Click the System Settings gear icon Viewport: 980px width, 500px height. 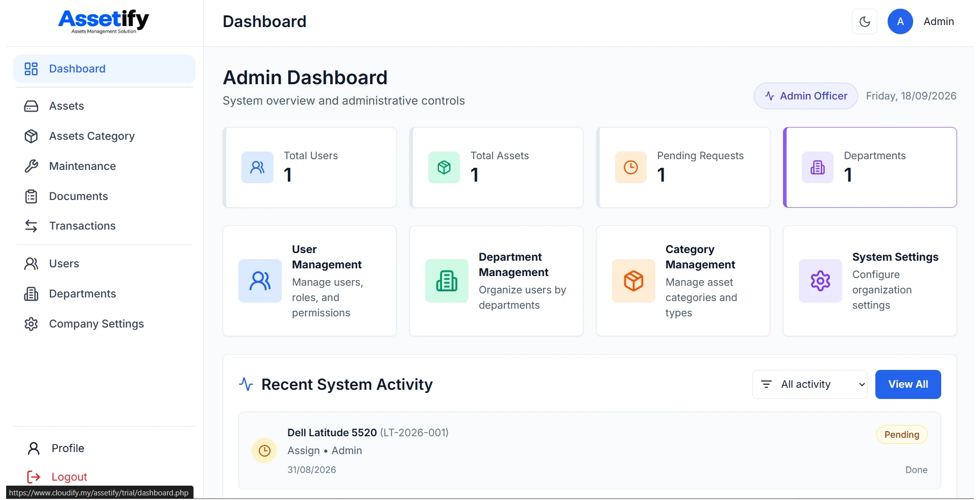tap(821, 281)
